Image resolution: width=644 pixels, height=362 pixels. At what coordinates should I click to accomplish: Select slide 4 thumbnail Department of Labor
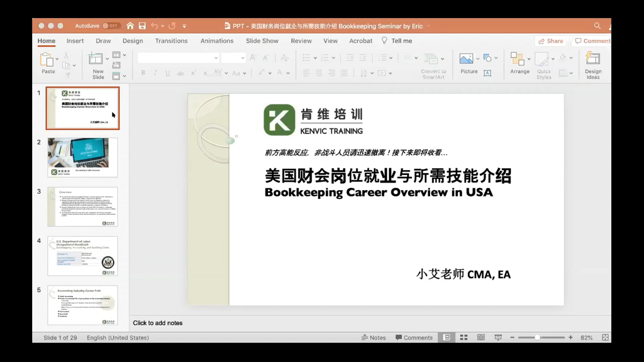(x=83, y=256)
